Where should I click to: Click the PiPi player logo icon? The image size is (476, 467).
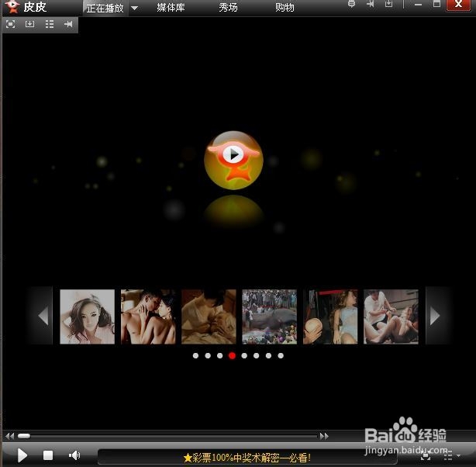click(x=12, y=7)
